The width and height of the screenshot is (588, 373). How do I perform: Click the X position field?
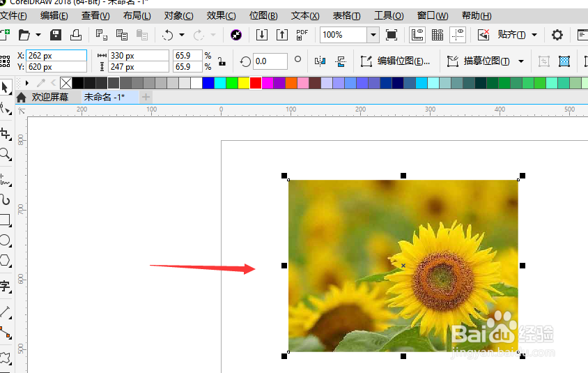pos(56,56)
